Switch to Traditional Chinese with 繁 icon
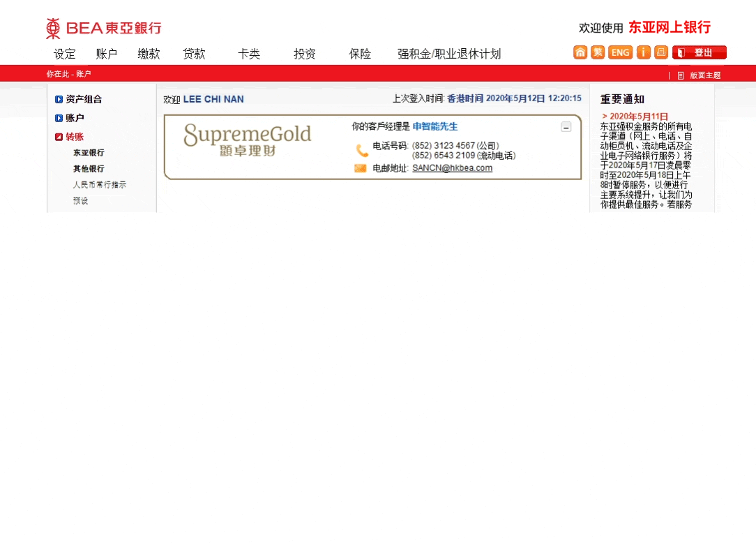This screenshot has width=756, height=543. click(x=598, y=52)
